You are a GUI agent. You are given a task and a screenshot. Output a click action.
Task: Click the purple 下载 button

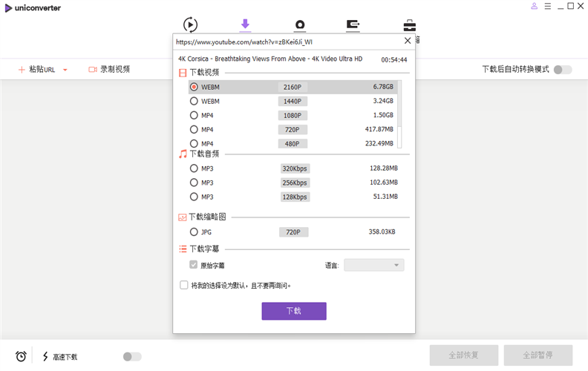(293, 311)
